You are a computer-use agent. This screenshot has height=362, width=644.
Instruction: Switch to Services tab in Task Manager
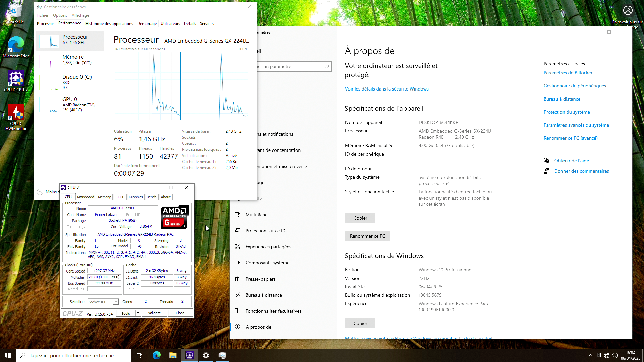(207, 24)
